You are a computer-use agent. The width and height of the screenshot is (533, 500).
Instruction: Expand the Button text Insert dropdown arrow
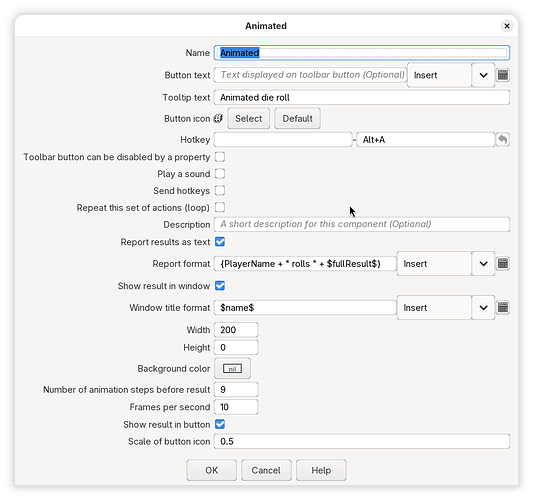[483, 75]
